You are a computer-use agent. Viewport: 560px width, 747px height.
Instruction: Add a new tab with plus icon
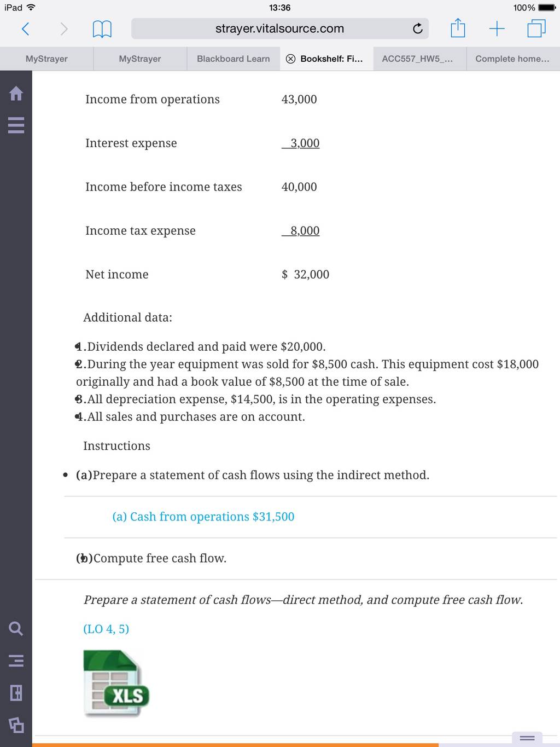497,28
